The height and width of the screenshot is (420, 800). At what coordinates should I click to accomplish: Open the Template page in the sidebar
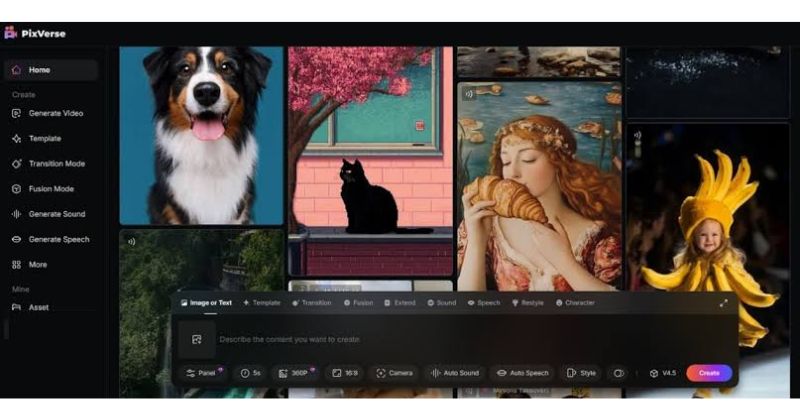click(37, 138)
